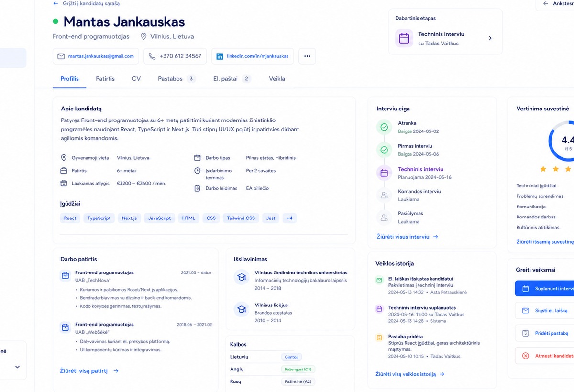The width and height of the screenshot is (574, 392).
Task: Click the people icon beside Komandos interviu
Action: point(384,195)
